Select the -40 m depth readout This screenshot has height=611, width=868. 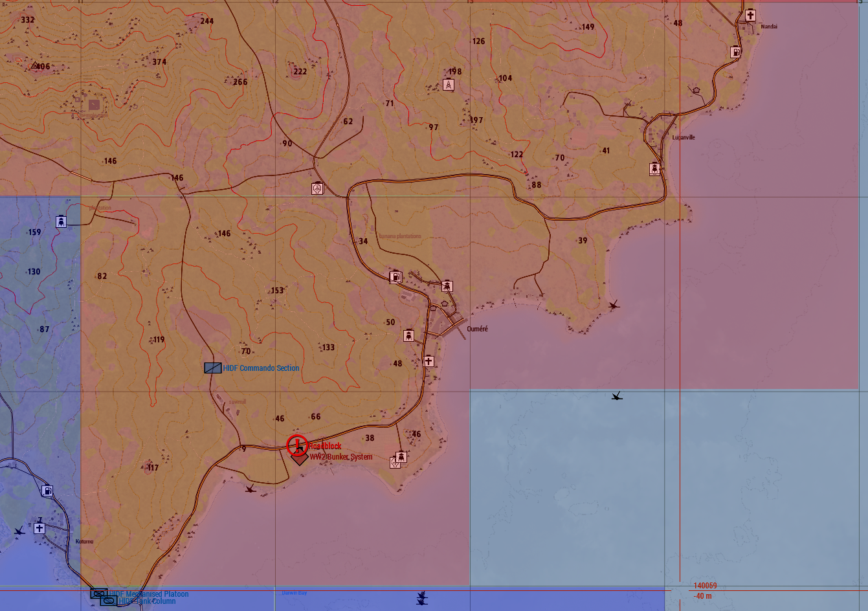point(702,596)
